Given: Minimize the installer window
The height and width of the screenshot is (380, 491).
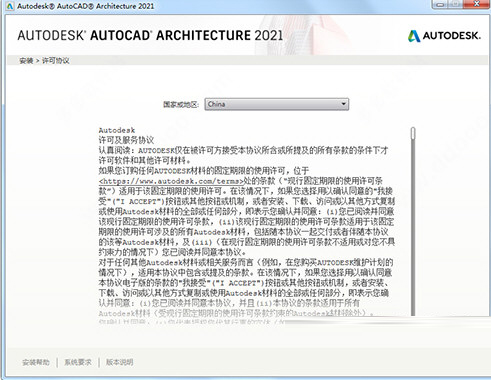Looking at the screenshot, I should coord(441,4).
